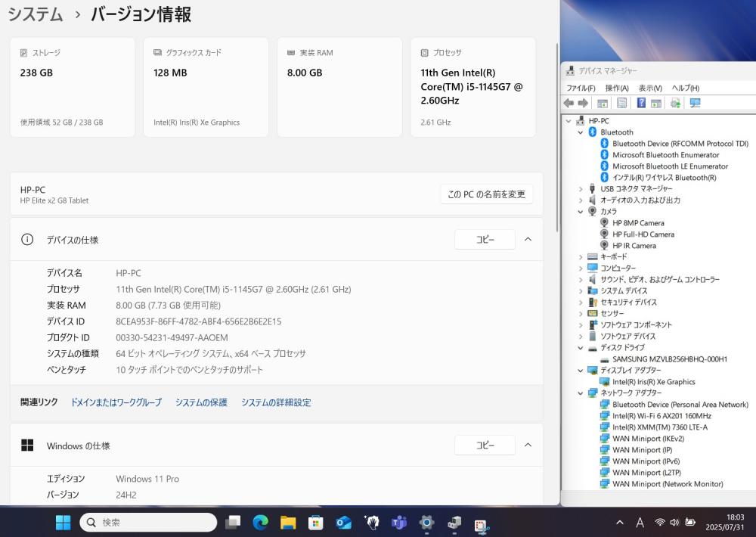Click the forward arrow in Device Manager
The width and height of the screenshot is (756, 537).
pos(583,103)
